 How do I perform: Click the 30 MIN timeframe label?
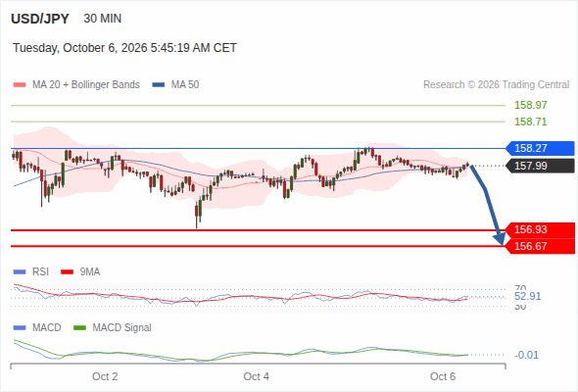(x=103, y=19)
